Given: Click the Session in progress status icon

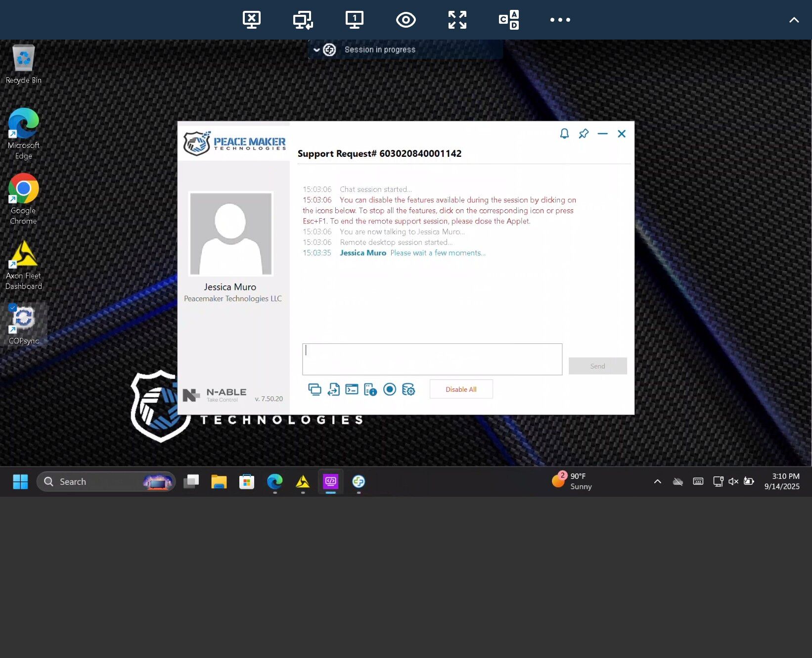Looking at the screenshot, I should point(329,50).
